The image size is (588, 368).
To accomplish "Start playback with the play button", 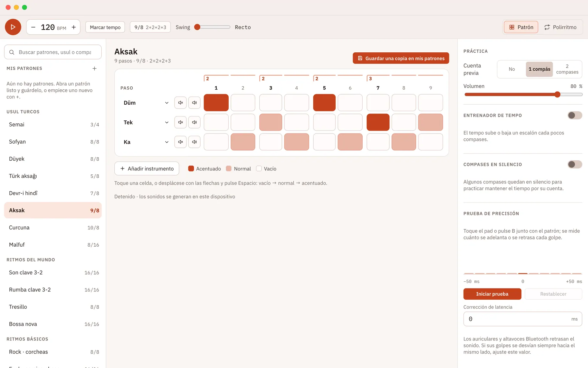I will point(13,27).
